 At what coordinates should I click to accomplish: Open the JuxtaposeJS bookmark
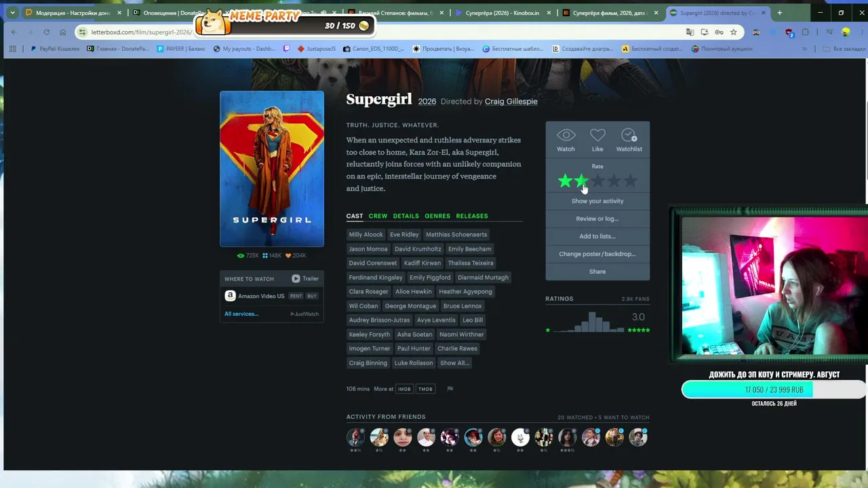(x=316, y=49)
